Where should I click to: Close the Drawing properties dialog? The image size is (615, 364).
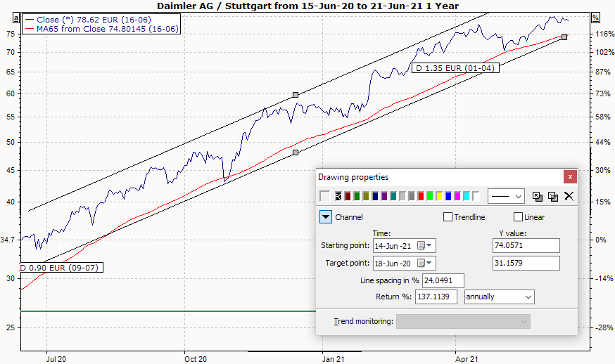click(x=570, y=177)
